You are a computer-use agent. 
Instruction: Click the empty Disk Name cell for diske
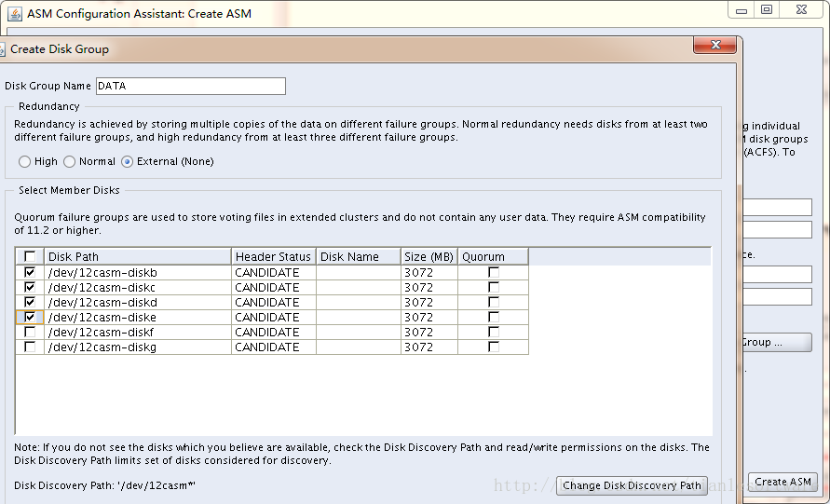(359, 317)
